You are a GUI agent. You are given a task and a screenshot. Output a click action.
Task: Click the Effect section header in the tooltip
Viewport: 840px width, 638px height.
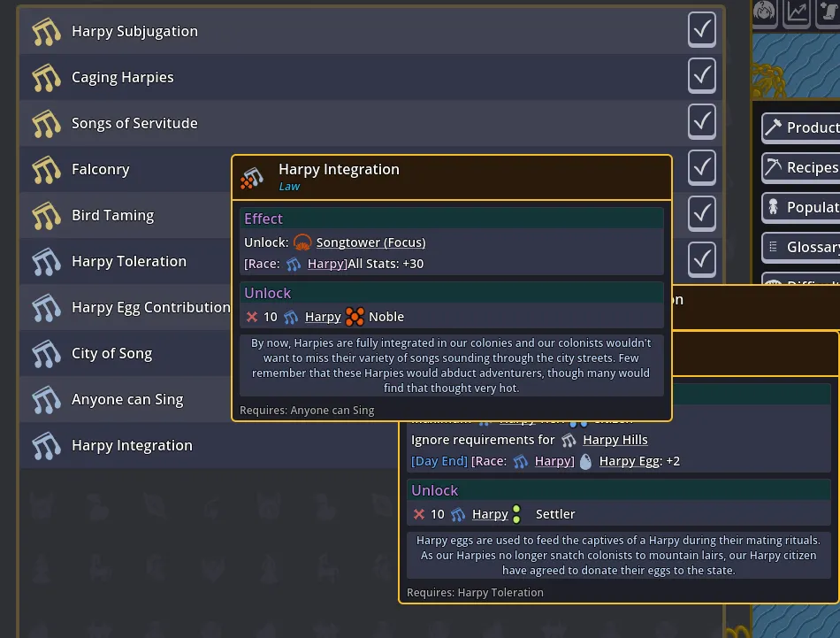[452, 219]
